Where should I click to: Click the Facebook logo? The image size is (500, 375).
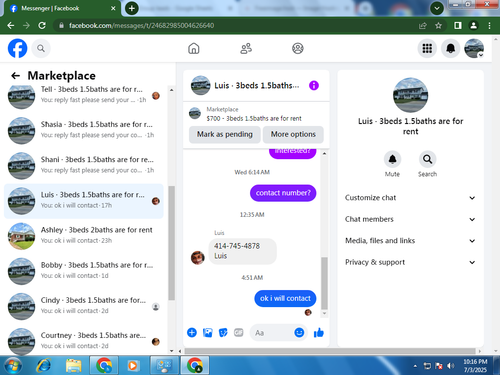[18, 48]
